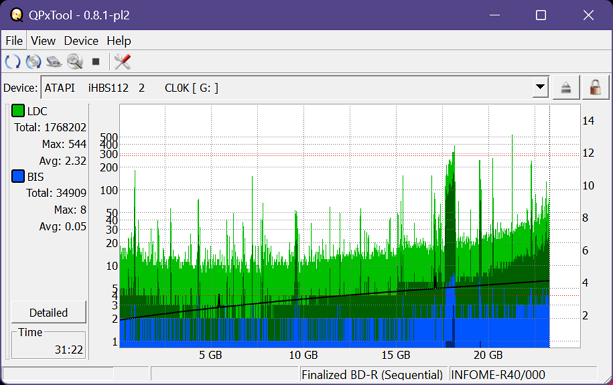Click the Time group label
613x385 pixels.
point(30,332)
